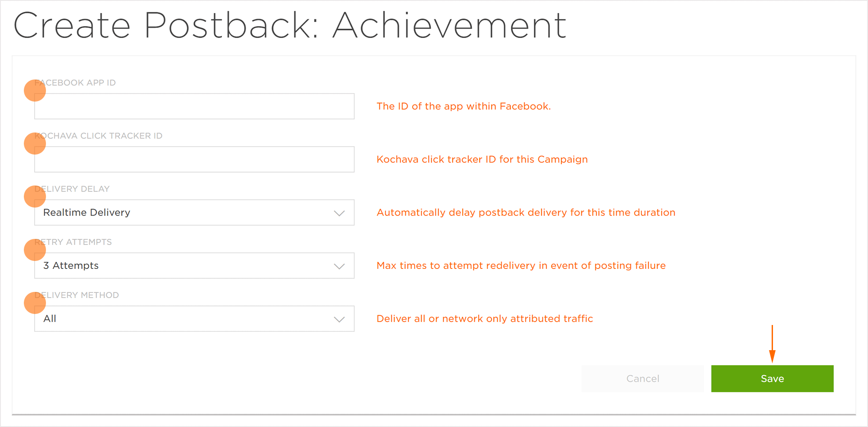
Task: Focus the Kochava Click Tracker ID field
Action: (194, 159)
